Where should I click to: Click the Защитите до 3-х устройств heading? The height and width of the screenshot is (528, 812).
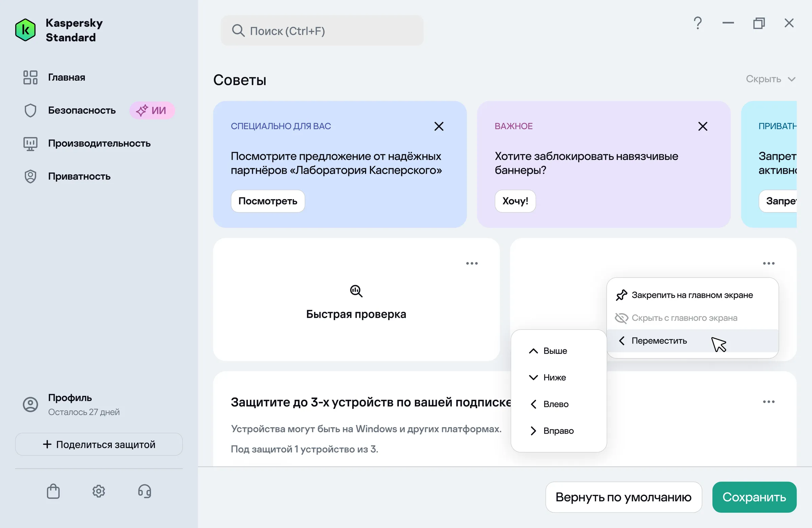[371, 402]
